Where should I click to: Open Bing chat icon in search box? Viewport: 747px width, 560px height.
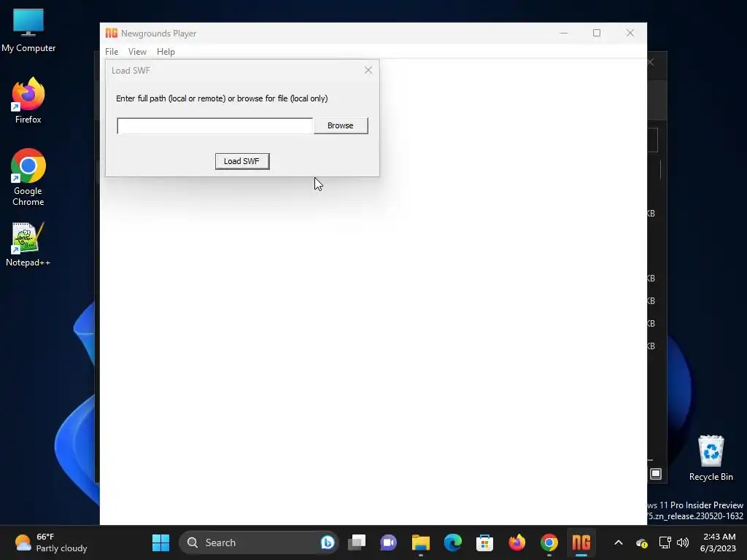pyautogui.click(x=328, y=542)
